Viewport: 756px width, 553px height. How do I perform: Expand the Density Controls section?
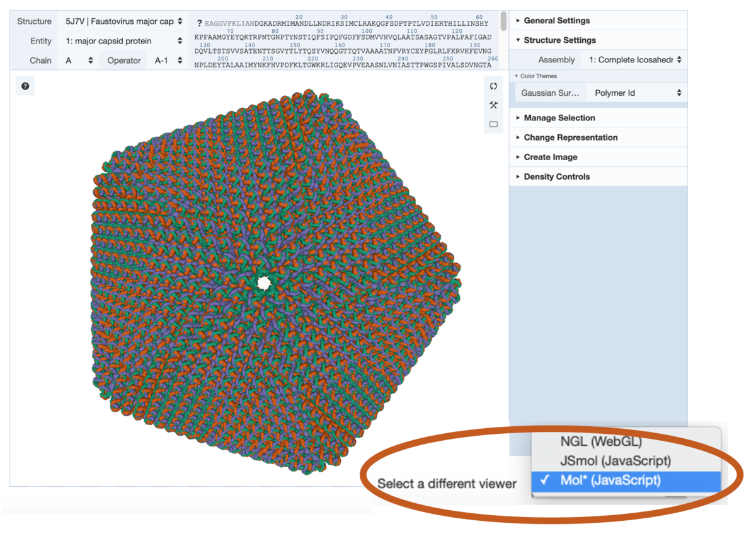click(556, 177)
